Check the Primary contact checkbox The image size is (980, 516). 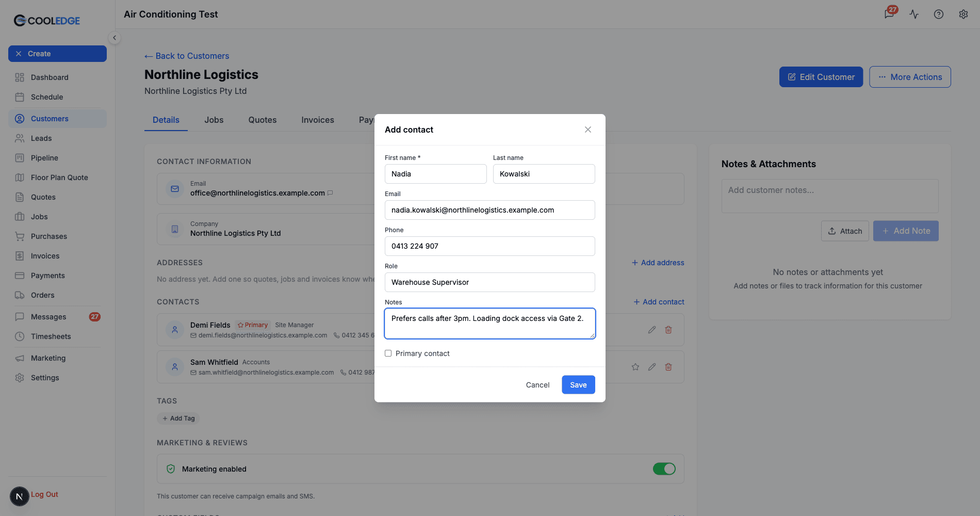click(x=388, y=353)
